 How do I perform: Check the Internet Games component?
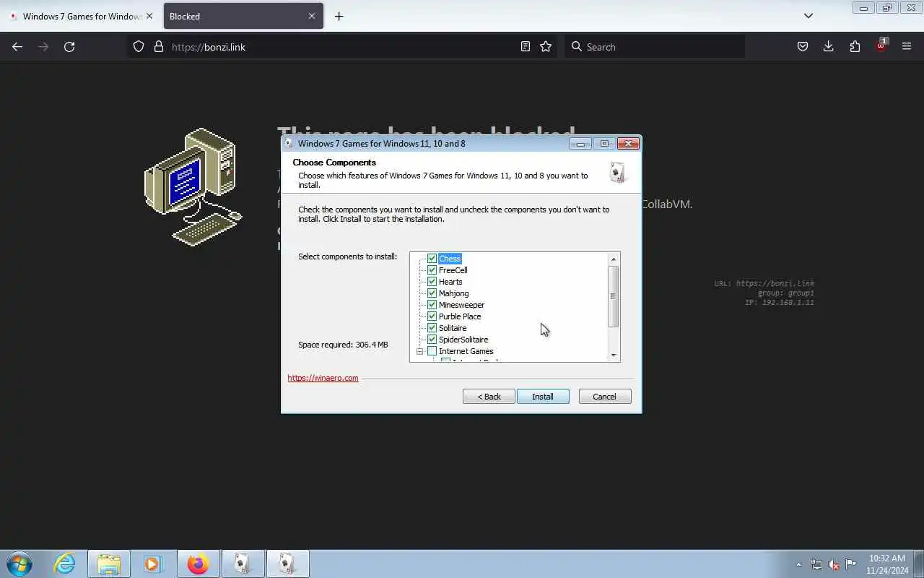(432, 351)
